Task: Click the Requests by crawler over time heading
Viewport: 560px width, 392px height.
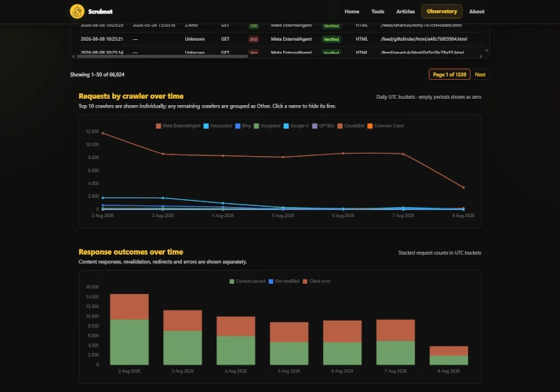Action: (x=131, y=96)
